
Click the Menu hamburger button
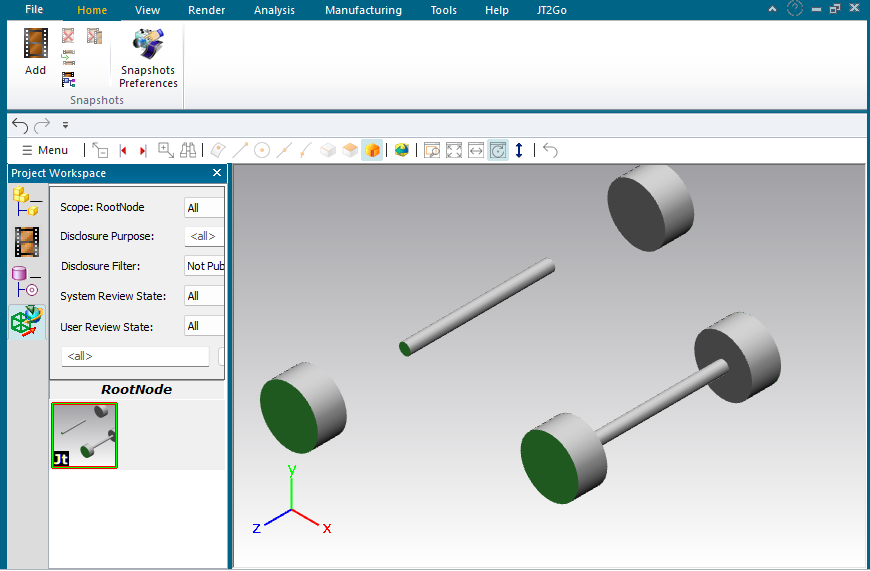[45, 150]
